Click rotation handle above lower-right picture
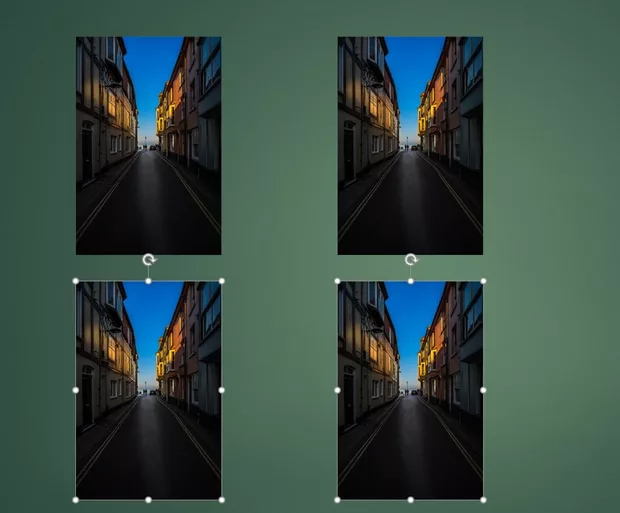This screenshot has height=513, width=620. click(411, 260)
